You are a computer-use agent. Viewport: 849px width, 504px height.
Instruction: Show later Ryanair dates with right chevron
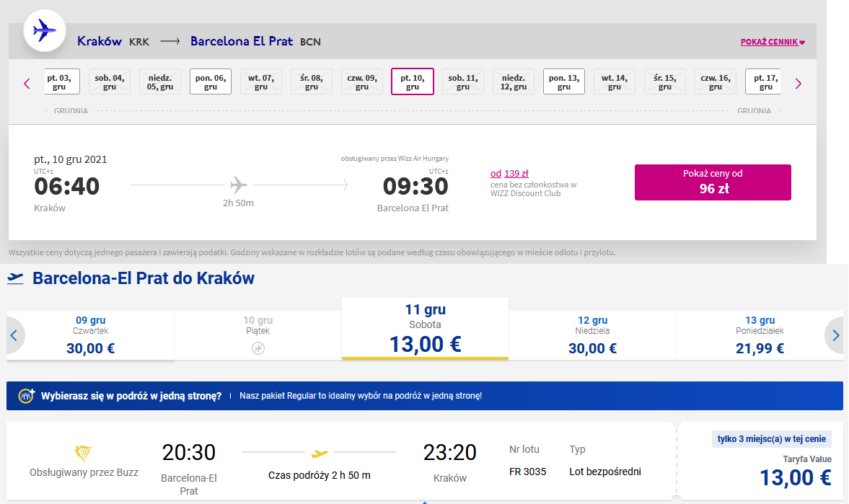coord(835,335)
